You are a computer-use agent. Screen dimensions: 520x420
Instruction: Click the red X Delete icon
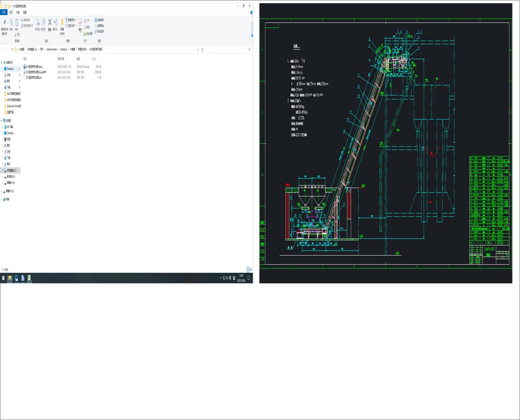click(x=50, y=23)
